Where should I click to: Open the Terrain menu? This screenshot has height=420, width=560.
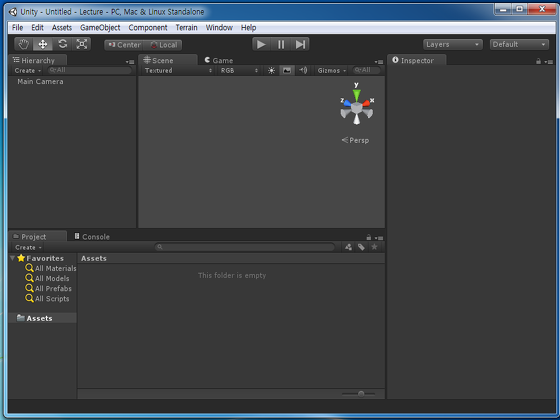click(x=186, y=28)
